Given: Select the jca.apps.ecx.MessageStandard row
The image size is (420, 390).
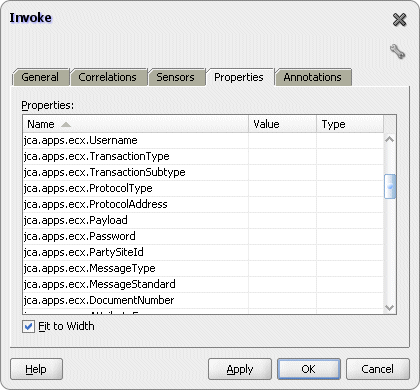Looking at the screenshot, I should point(203,284).
